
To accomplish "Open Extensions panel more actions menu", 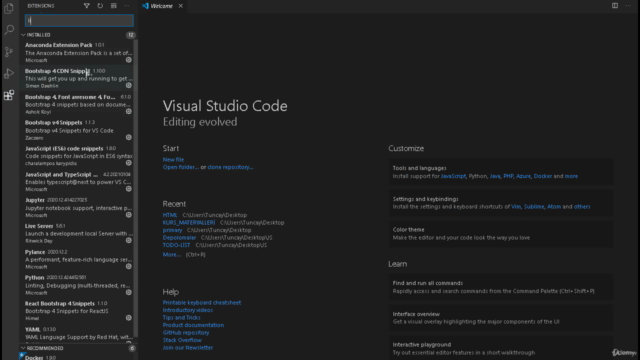I will click(127, 6).
